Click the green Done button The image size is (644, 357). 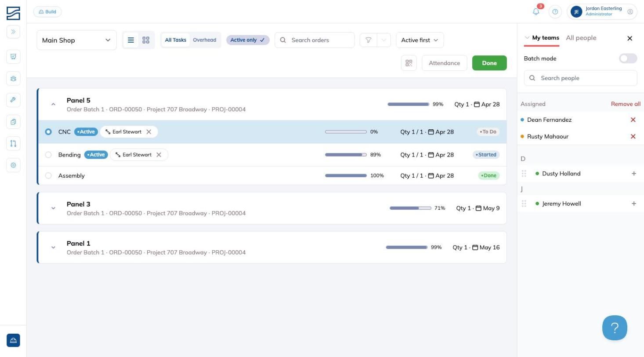pyautogui.click(x=489, y=63)
